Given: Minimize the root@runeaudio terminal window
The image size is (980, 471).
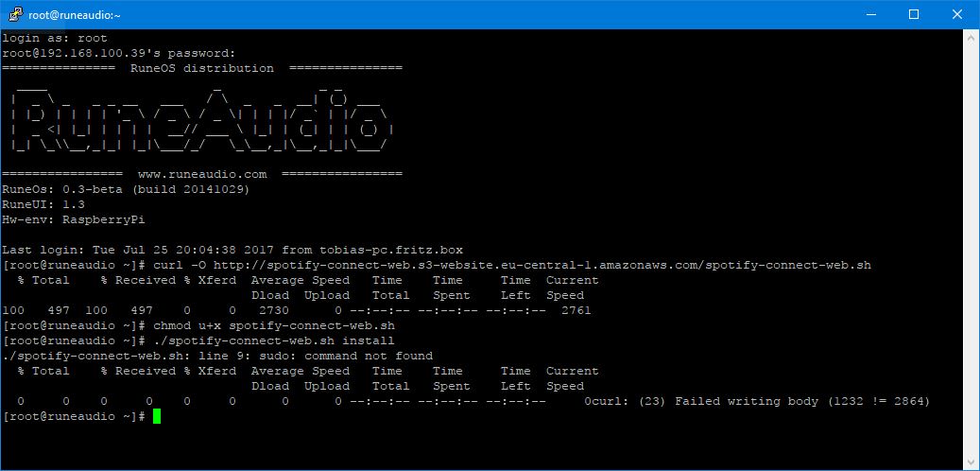Looking at the screenshot, I should pos(870,14).
